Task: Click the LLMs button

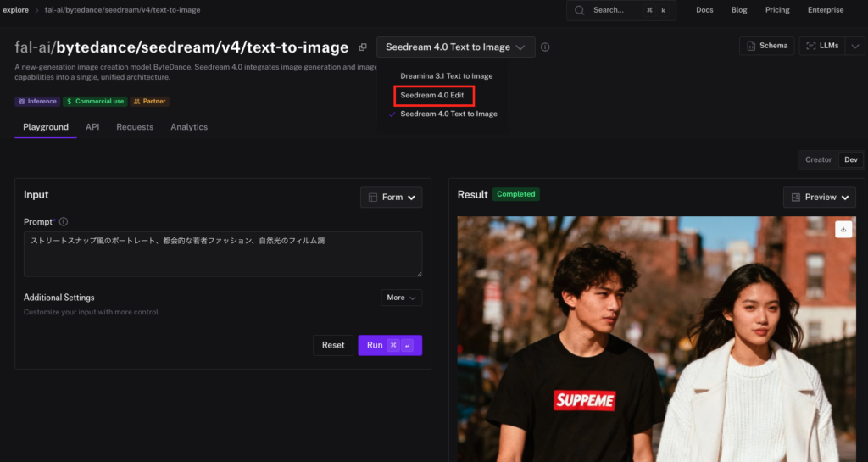Action: [822, 46]
